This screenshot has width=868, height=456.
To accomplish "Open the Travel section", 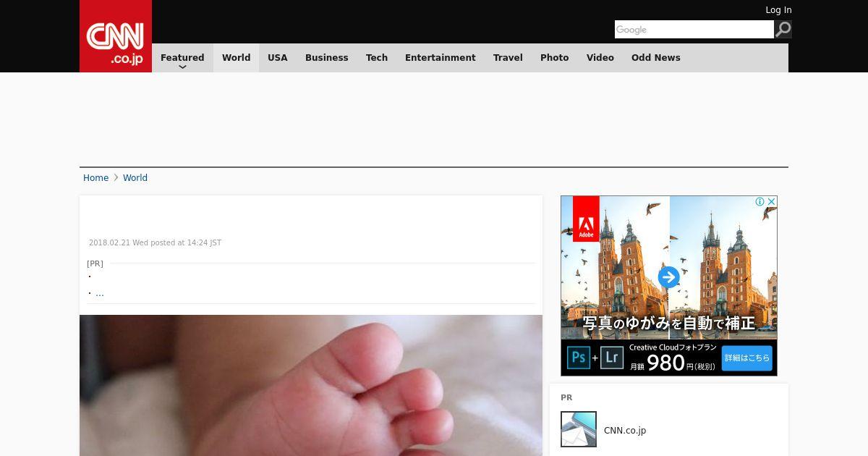I will [508, 58].
